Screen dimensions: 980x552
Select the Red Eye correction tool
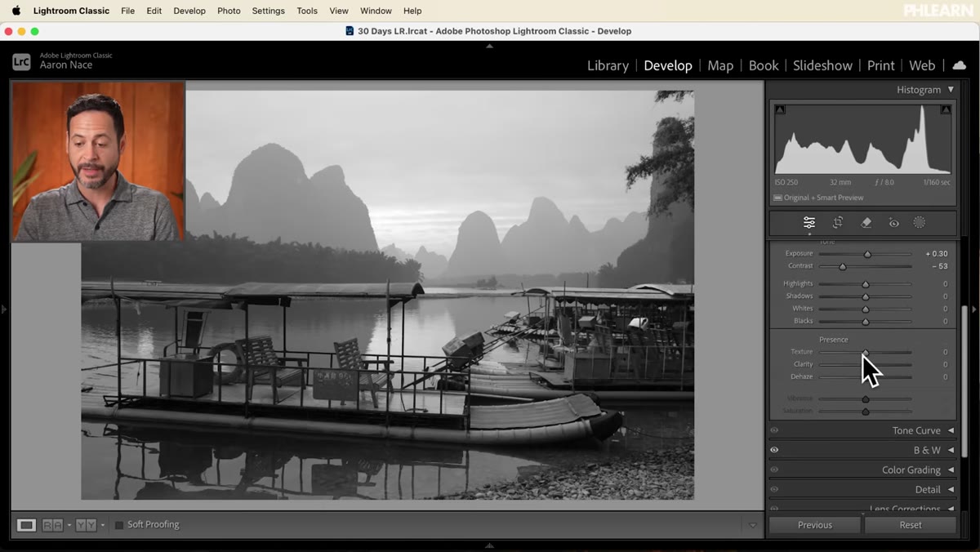click(894, 222)
